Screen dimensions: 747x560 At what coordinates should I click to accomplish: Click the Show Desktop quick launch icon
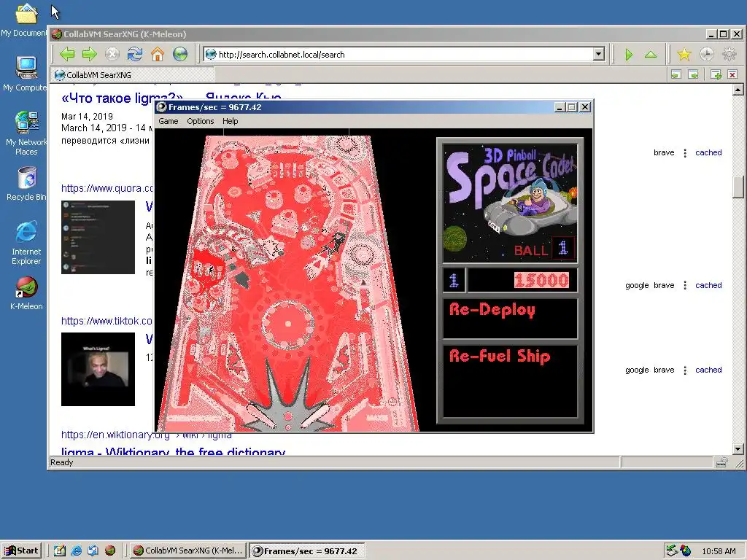[60, 551]
